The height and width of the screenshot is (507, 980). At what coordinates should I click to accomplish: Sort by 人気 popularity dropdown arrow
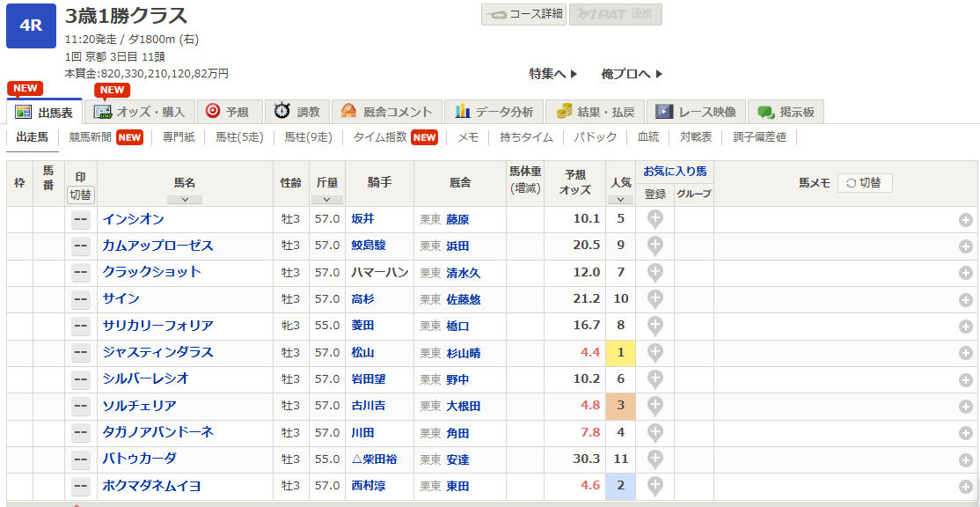click(620, 200)
